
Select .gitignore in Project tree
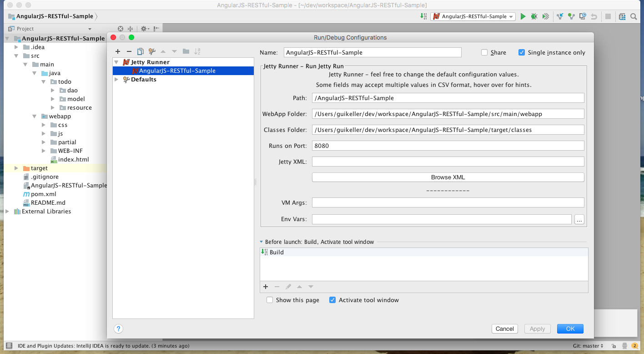pos(45,177)
